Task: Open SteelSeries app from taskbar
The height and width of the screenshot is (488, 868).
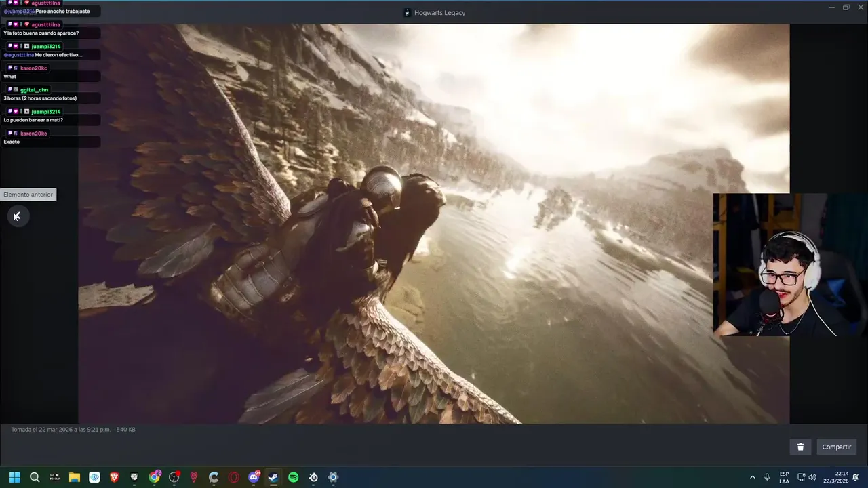Action: coord(313,477)
